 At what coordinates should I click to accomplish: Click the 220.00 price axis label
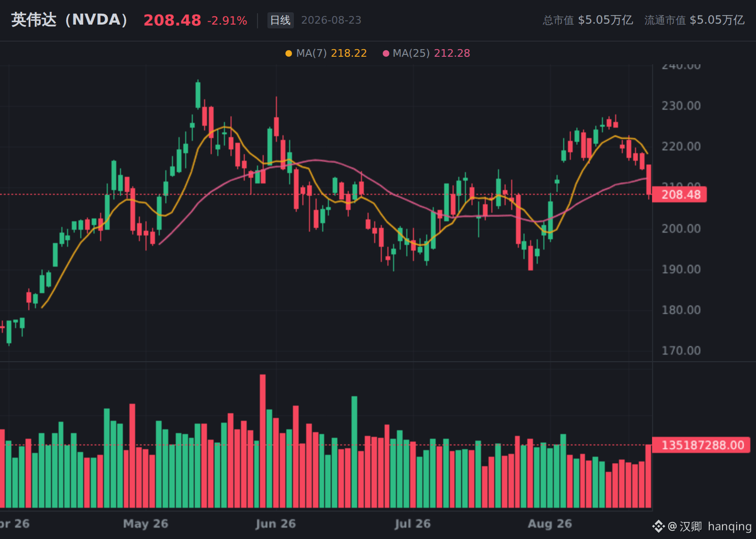click(x=681, y=147)
